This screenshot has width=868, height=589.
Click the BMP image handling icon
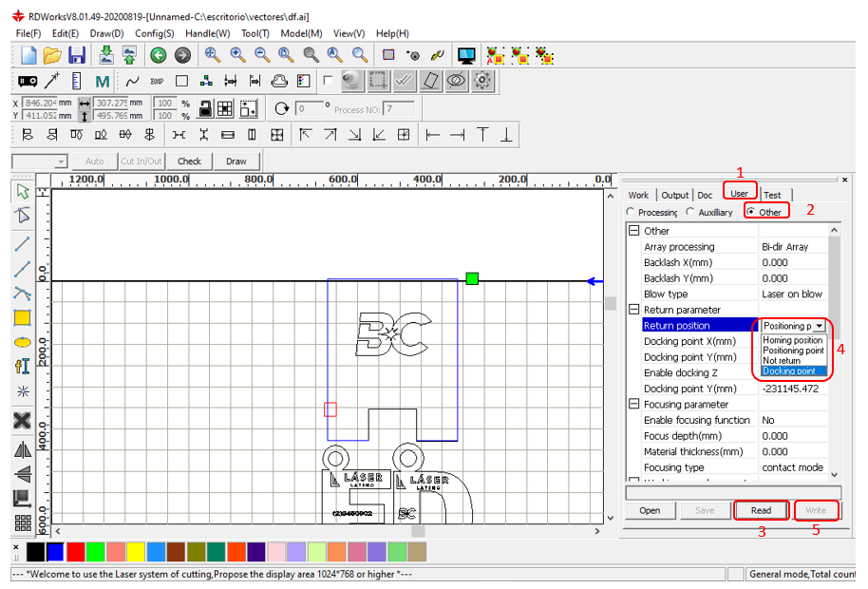click(157, 82)
